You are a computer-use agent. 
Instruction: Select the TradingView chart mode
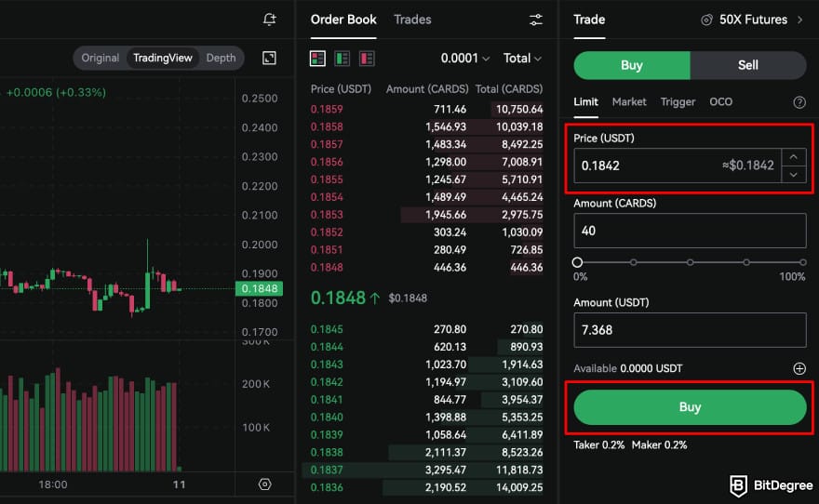[163, 58]
